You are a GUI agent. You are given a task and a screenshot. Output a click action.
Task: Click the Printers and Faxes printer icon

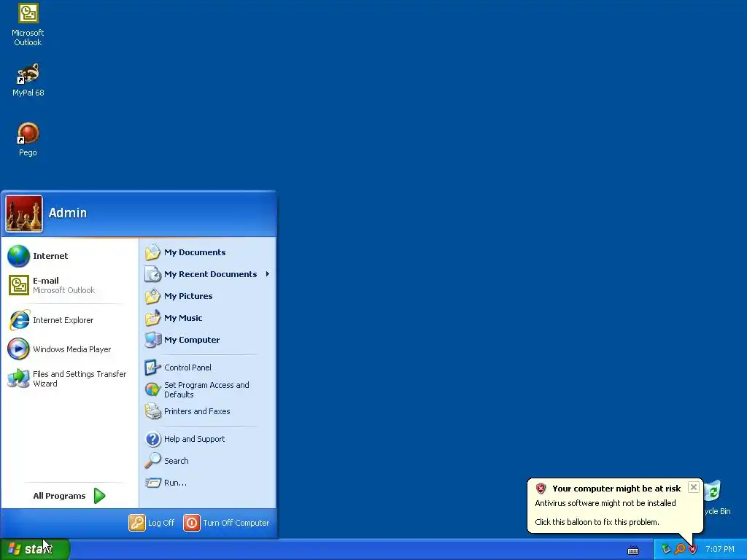click(153, 411)
